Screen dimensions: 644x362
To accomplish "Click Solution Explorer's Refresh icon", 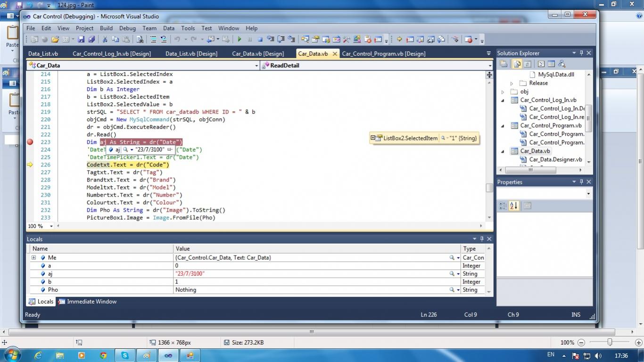I will (528, 64).
